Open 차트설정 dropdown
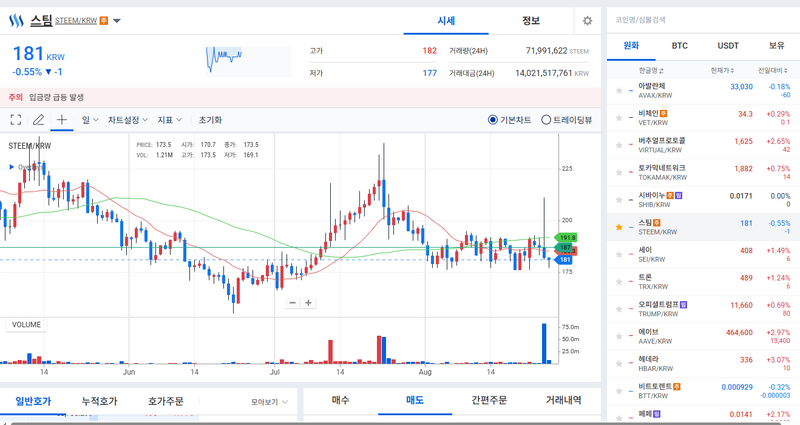Viewport: 800px width, 425px height. coord(128,120)
